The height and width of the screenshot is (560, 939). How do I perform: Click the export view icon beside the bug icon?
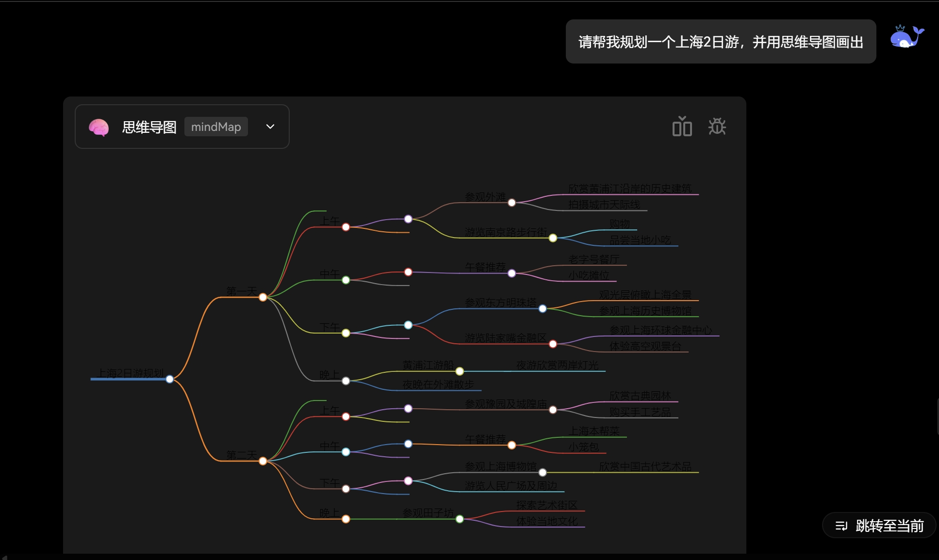point(682,127)
